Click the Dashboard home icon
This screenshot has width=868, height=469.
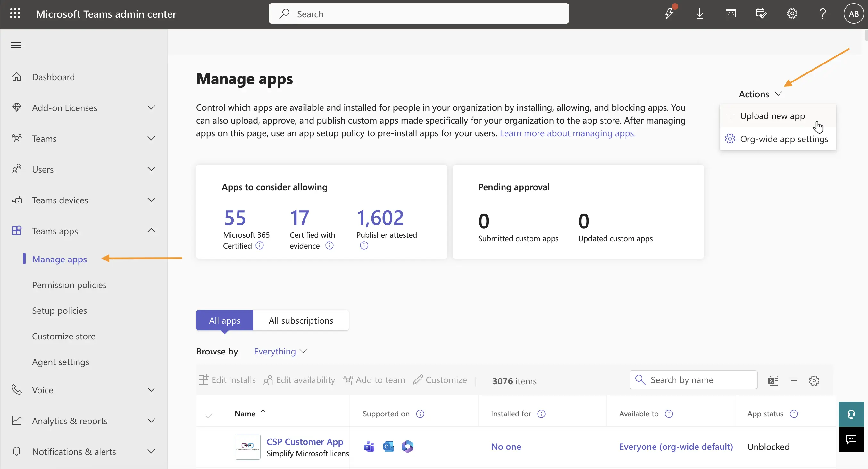(x=17, y=77)
